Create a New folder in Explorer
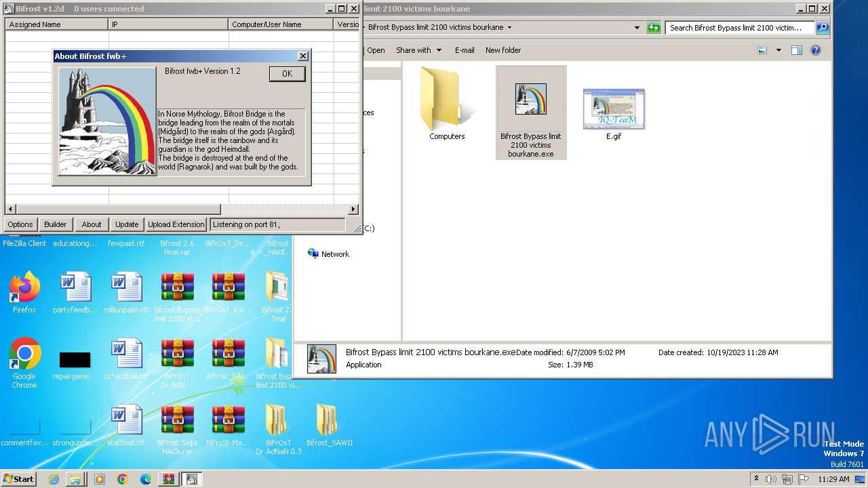This screenshot has height=488, width=868. tap(503, 50)
